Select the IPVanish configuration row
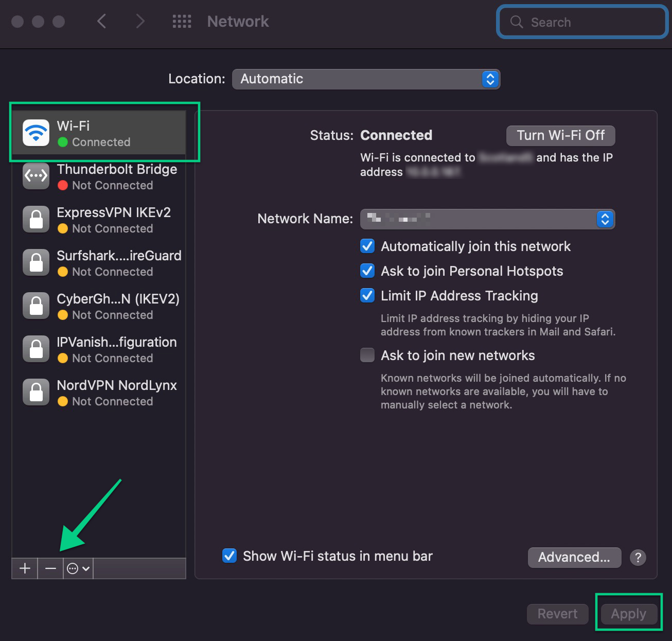Image resolution: width=672 pixels, height=641 pixels. click(x=99, y=349)
